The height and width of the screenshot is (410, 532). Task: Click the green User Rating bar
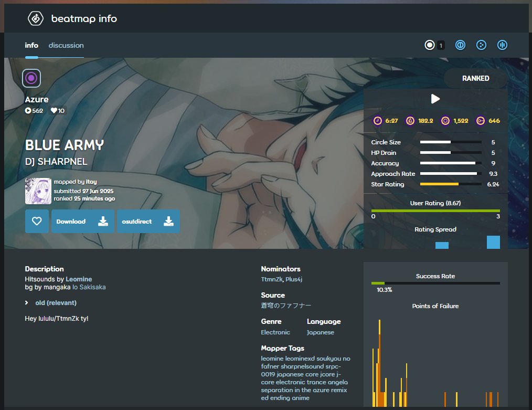point(435,211)
